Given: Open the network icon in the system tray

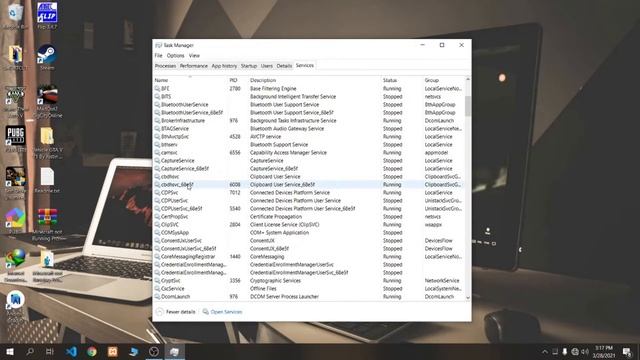Looking at the screenshot, I should pyautogui.click(x=575, y=351).
